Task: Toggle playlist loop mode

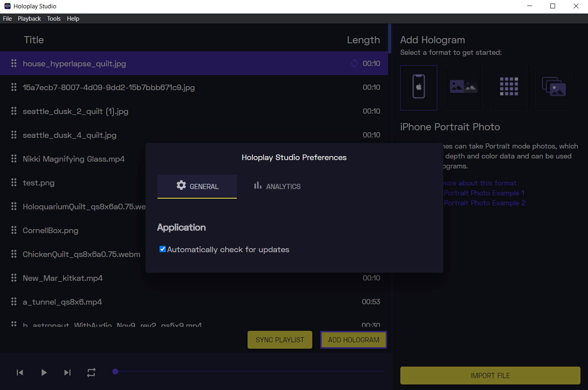Action: (x=91, y=373)
